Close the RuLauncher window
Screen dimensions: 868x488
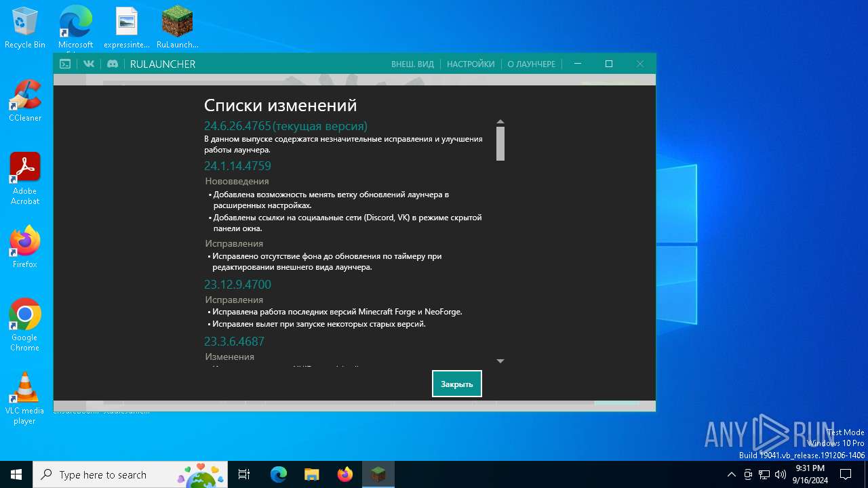click(x=640, y=64)
